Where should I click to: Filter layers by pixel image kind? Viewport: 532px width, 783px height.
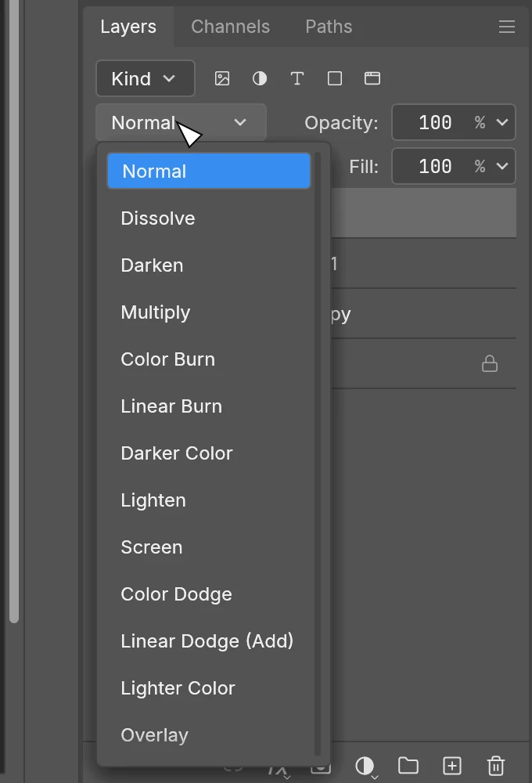[222, 78]
